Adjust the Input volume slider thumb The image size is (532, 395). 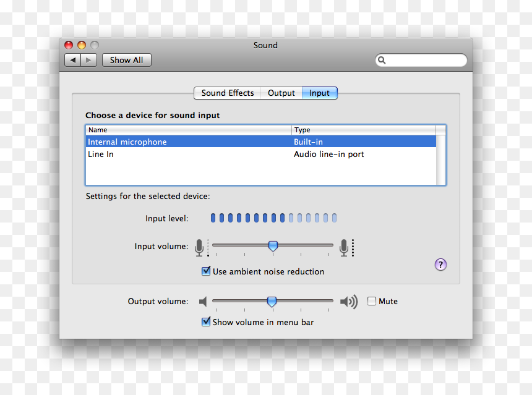273,246
